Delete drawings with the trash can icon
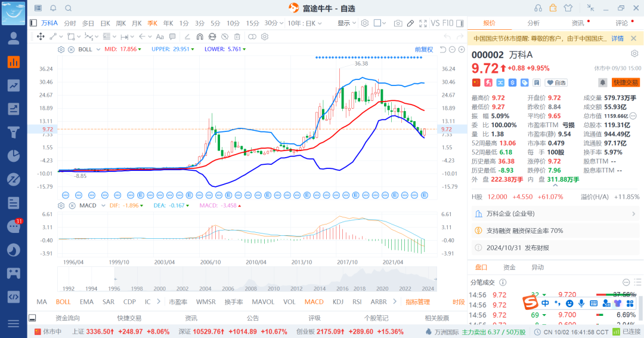The height and width of the screenshot is (338, 644). [x=237, y=36]
